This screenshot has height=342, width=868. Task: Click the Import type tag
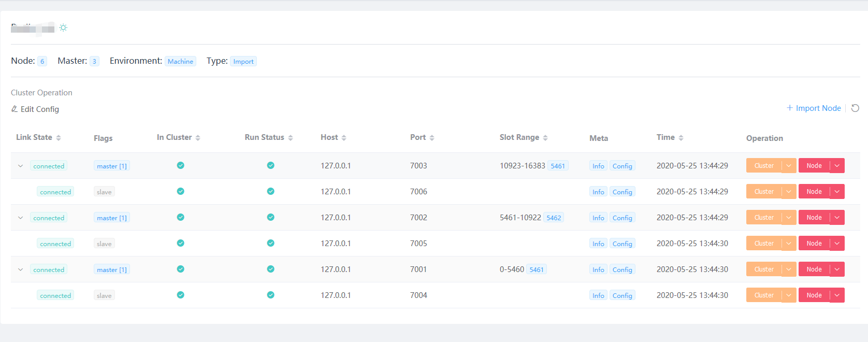tap(243, 61)
